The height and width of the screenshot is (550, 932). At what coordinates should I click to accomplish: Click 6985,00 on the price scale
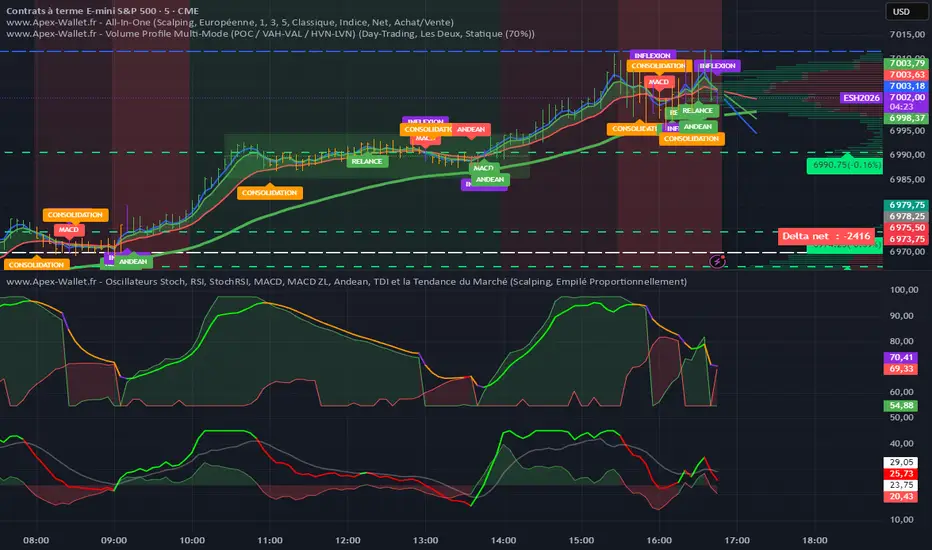coord(907,179)
